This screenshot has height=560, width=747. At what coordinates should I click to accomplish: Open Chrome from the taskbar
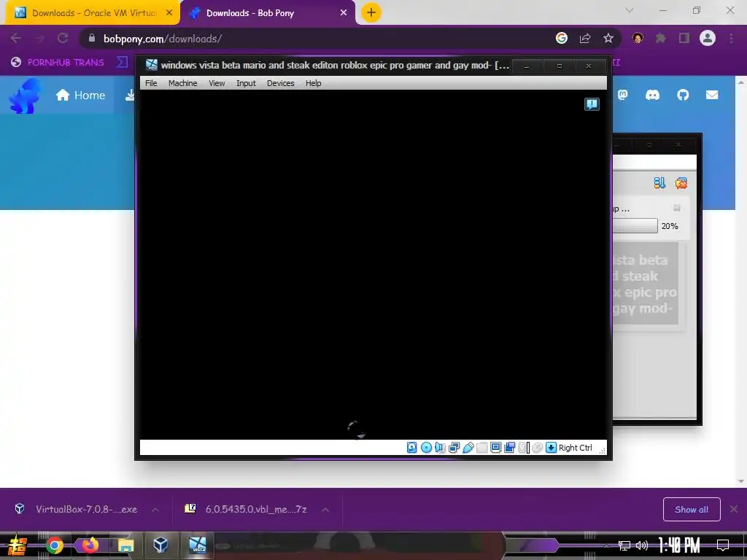click(54, 545)
